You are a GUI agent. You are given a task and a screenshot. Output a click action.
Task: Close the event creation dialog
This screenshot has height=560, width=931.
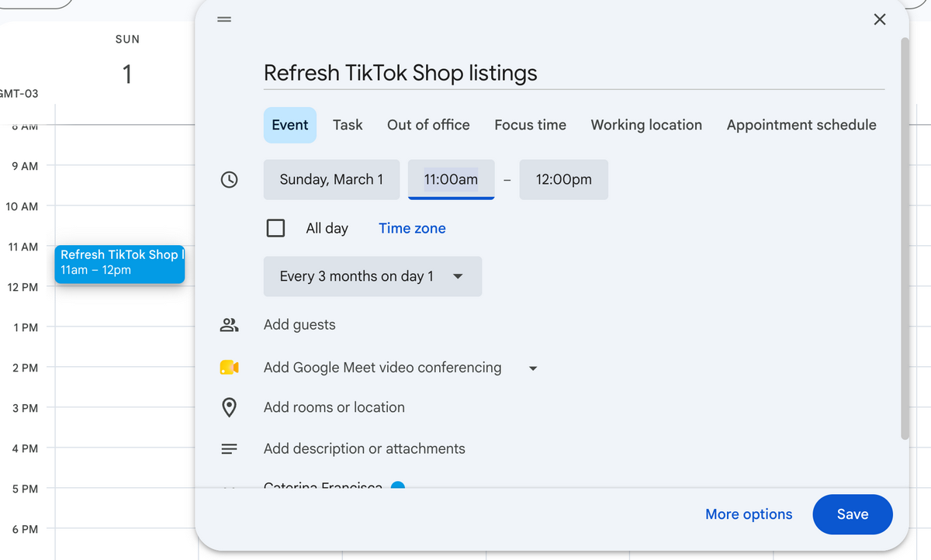tap(879, 19)
